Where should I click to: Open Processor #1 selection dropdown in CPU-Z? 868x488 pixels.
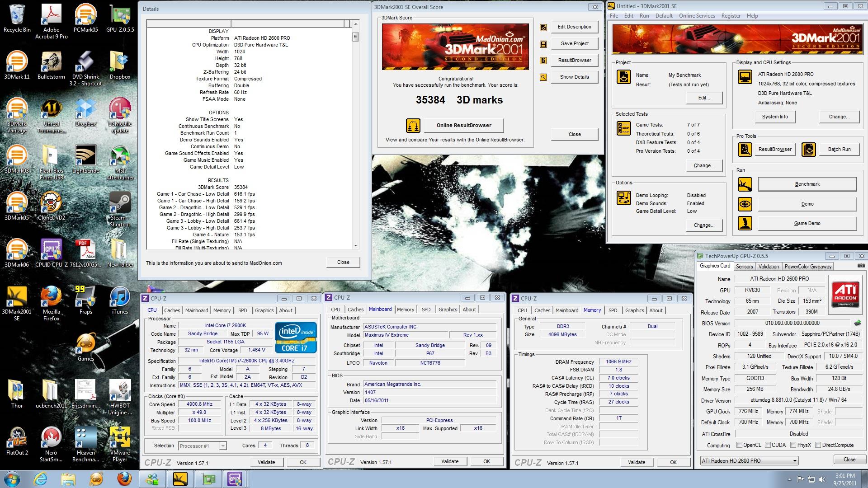point(202,446)
